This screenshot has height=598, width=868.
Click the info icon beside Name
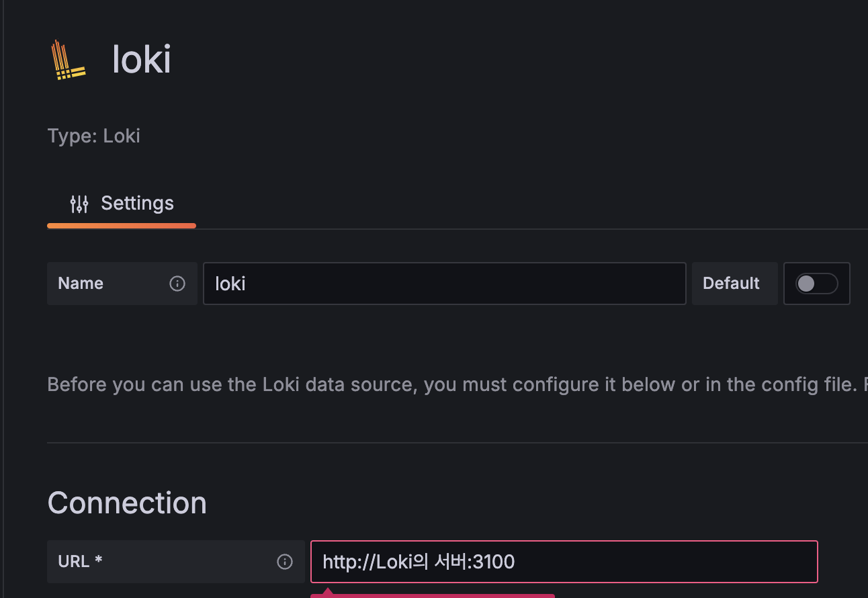pos(177,284)
